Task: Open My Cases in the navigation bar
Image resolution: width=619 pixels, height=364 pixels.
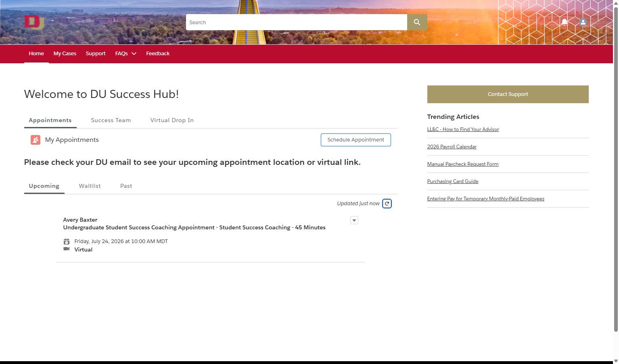Action: click(65, 54)
